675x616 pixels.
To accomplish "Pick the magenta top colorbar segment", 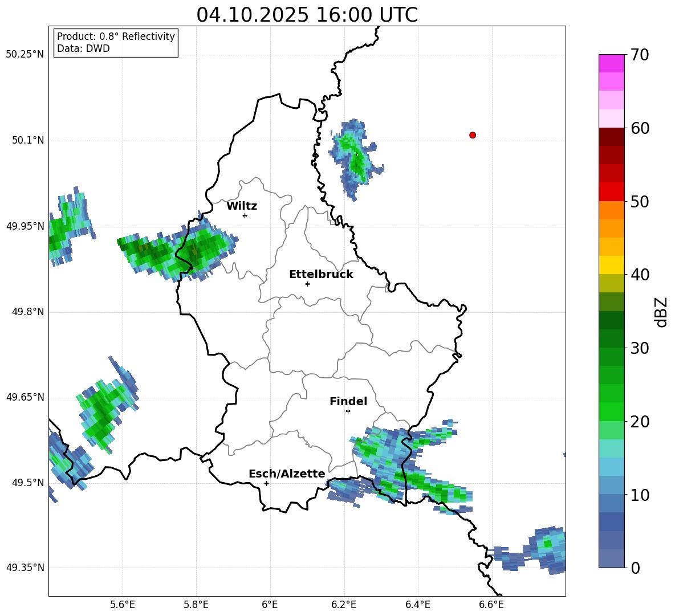I will pos(611,63).
